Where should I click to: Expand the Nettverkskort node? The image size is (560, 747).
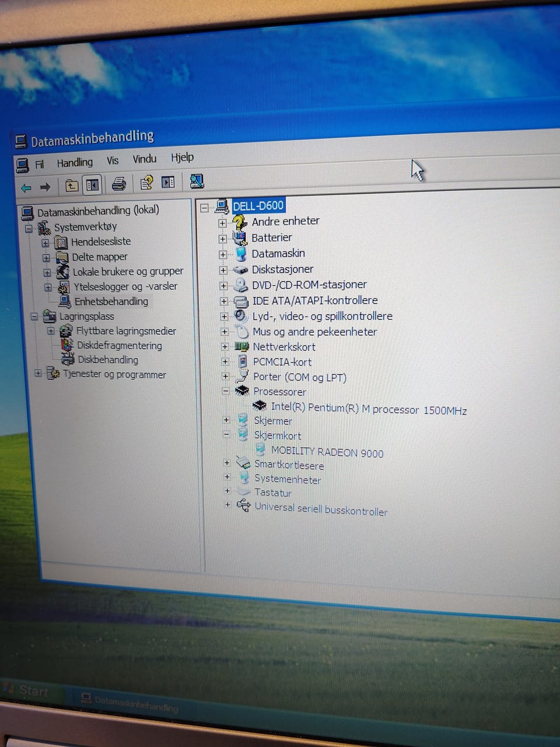(225, 347)
